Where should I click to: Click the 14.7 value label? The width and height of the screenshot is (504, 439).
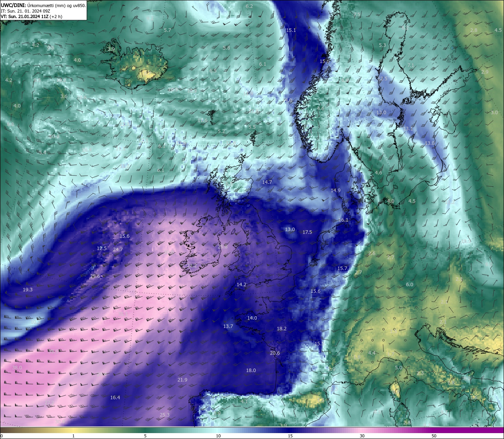267,182
